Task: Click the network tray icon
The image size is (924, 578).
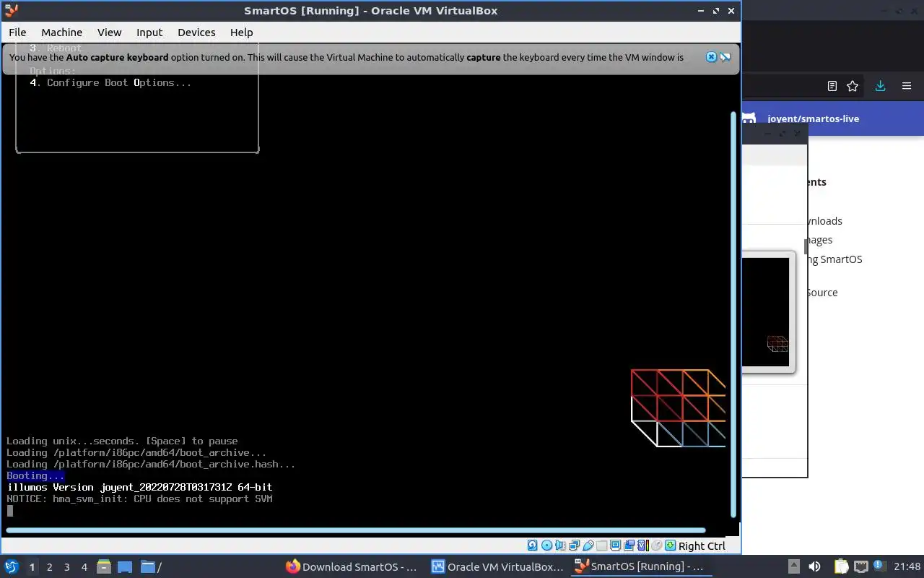Action: click(861, 566)
